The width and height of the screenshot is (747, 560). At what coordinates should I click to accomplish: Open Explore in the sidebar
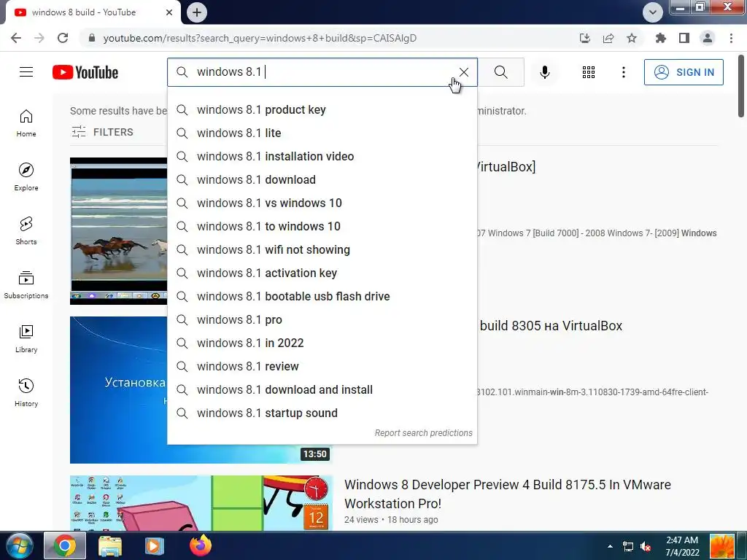pos(26,177)
